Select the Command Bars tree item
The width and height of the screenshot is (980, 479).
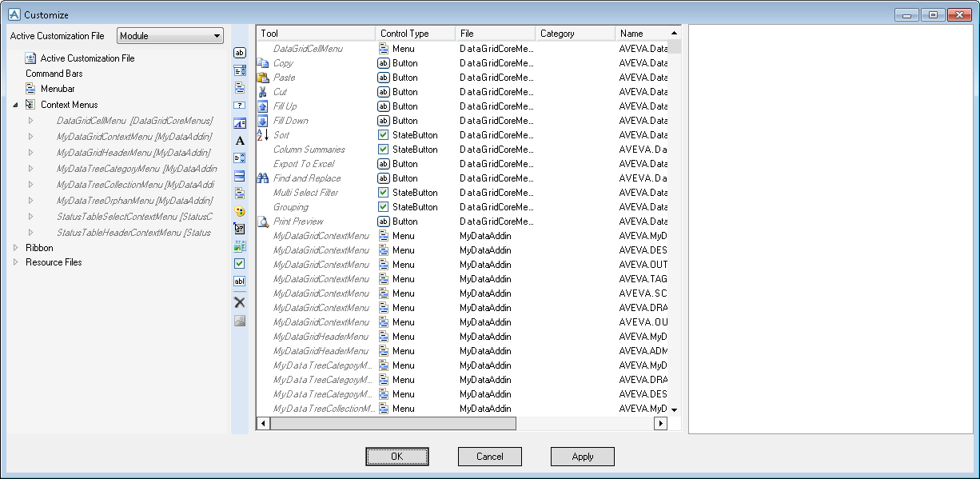(54, 74)
